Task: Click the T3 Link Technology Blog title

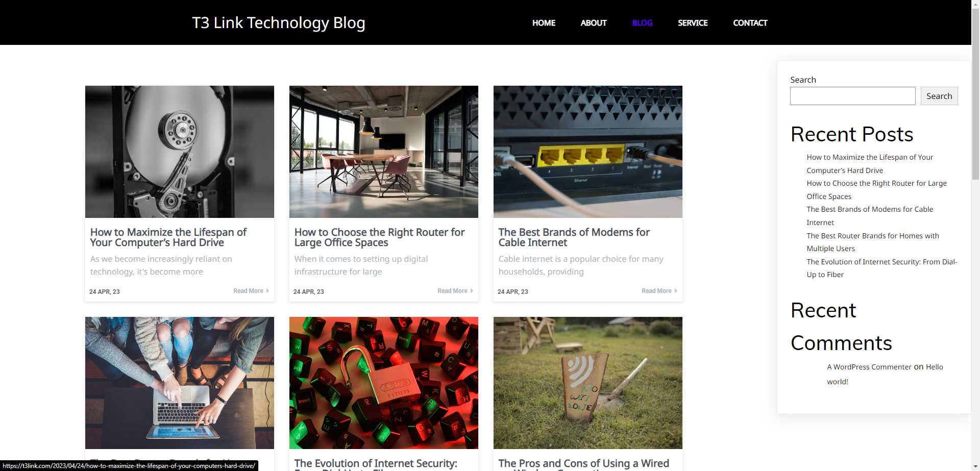Action: tap(279, 22)
